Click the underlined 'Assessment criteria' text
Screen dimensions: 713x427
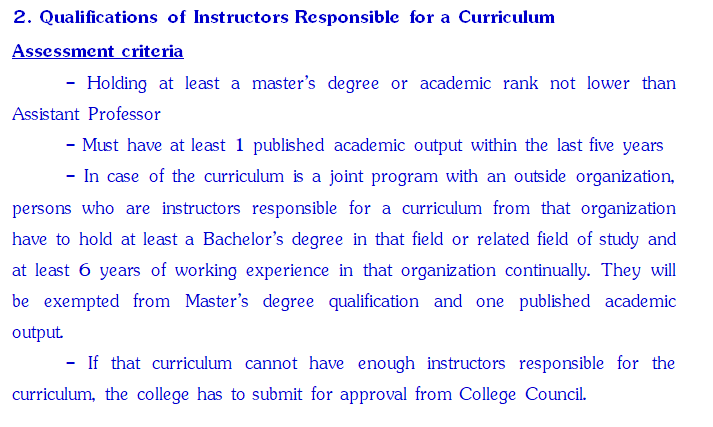tap(98, 51)
